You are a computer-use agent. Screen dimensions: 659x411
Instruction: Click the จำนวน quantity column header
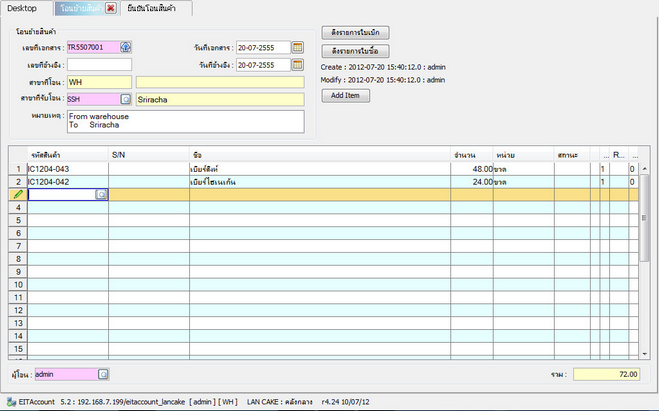471,156
